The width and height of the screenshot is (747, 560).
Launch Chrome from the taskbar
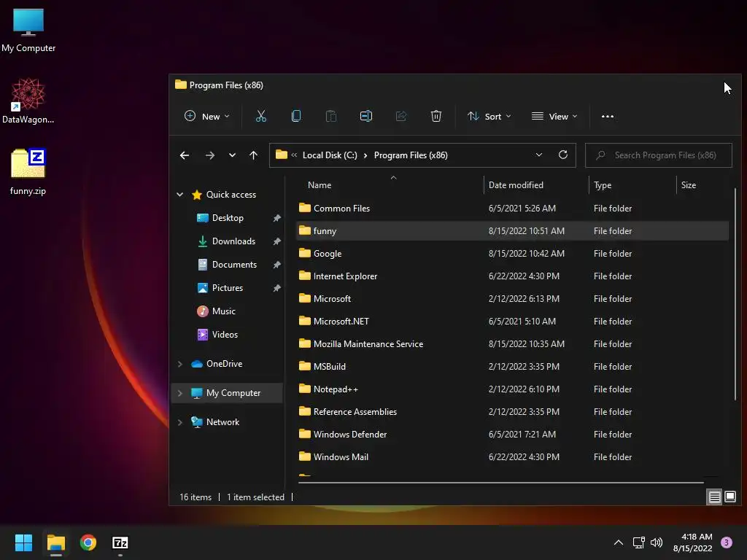click(x=88, y=542)
